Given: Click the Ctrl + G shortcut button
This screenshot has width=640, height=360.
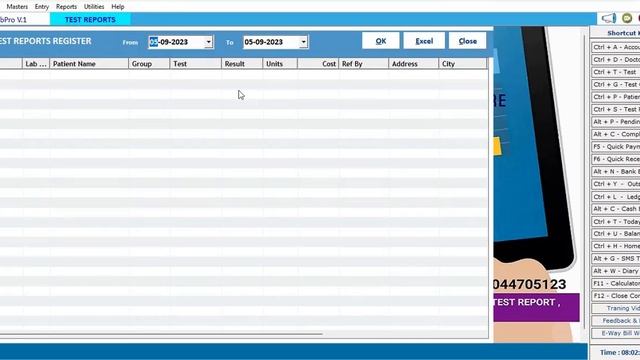Looking at the screenshot, I should (616, 84).
